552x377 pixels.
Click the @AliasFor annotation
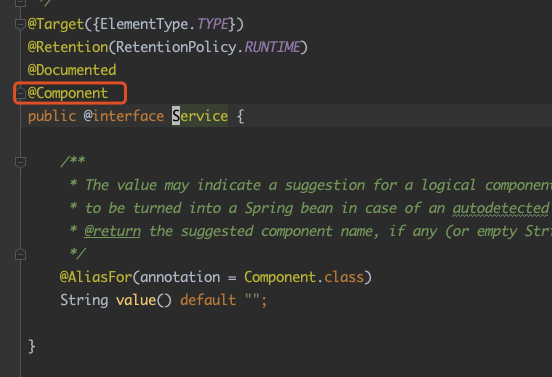[96, 277]
